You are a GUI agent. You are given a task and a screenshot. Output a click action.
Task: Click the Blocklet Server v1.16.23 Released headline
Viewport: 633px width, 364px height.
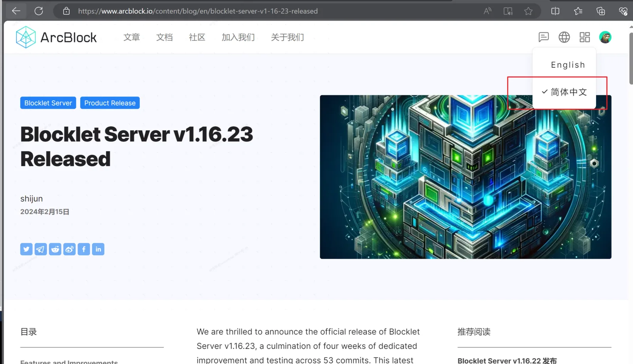(136, 146)
